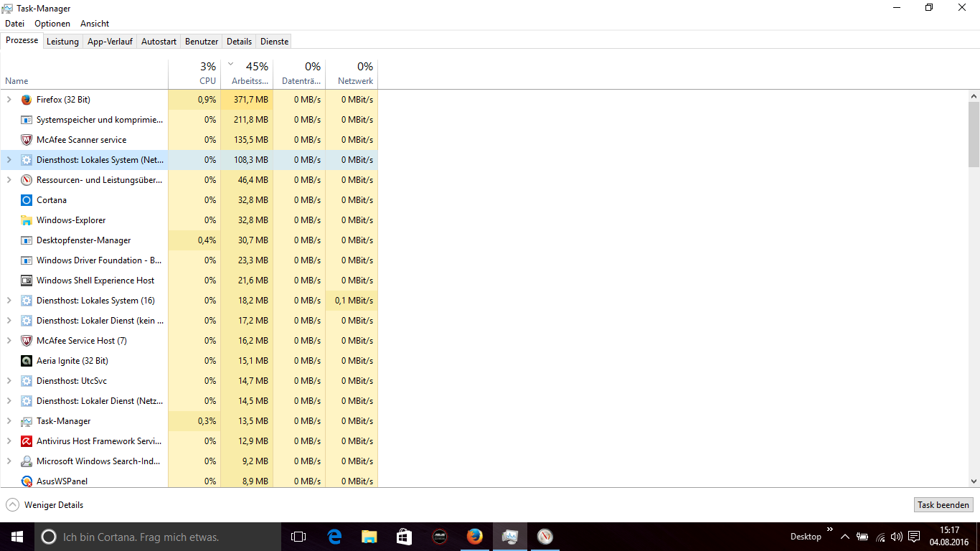Sort by the Arbeitsspeicher column header
The width and height of the screenshot is (980, 551).
point(247,74)
